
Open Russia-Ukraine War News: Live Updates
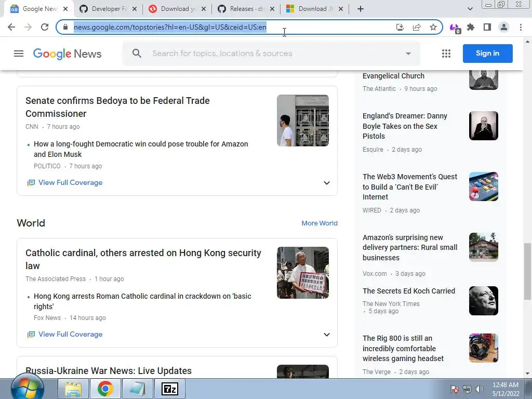click(109, 370)
